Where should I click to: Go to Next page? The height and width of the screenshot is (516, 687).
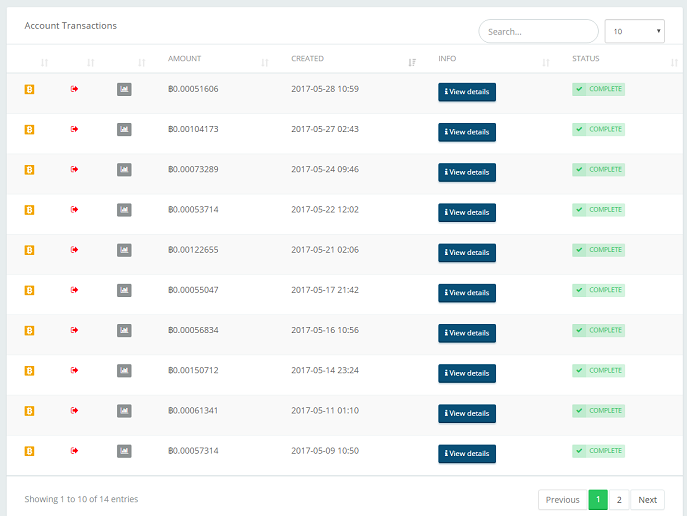pos(647,500)
